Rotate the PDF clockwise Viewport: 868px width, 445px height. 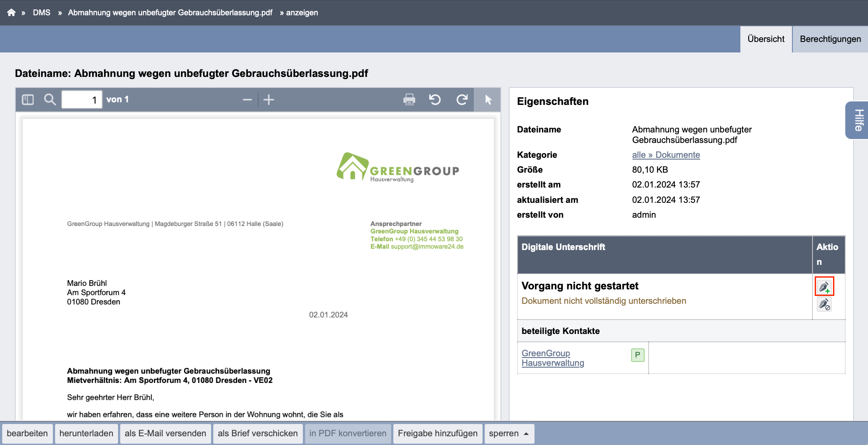462,100
